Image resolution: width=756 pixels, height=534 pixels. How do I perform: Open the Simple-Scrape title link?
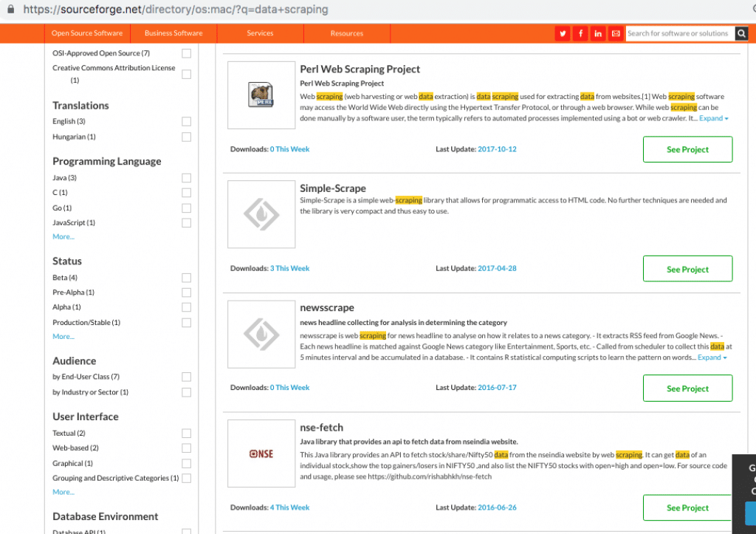tap(333, 188)
